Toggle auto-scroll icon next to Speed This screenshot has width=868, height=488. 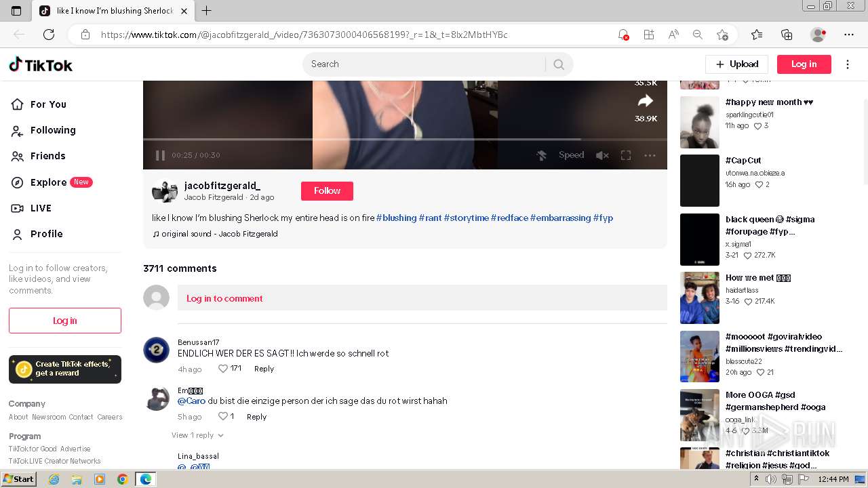pos(541,155)
